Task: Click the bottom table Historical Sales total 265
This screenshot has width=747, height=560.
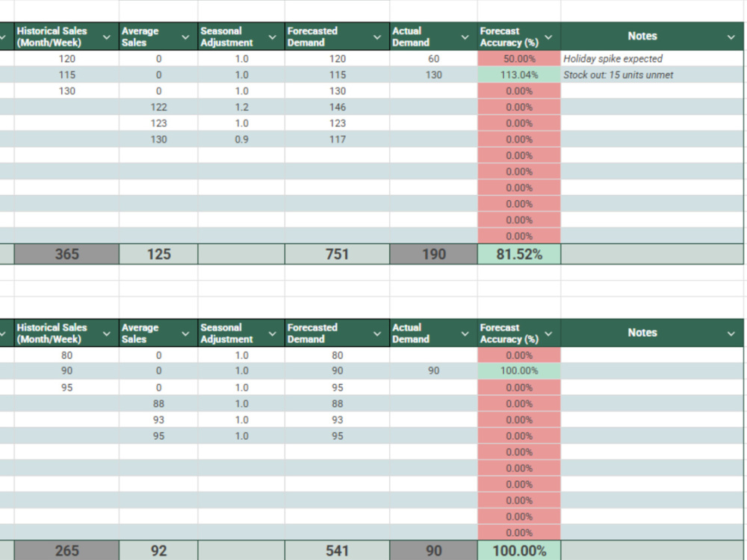Action: point(66,550)
